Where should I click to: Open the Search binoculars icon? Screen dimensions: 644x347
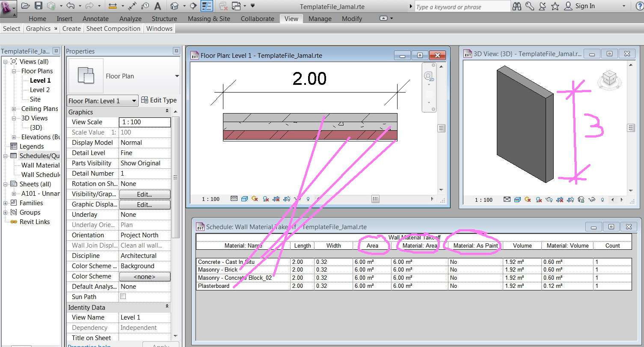pos(517,6)
